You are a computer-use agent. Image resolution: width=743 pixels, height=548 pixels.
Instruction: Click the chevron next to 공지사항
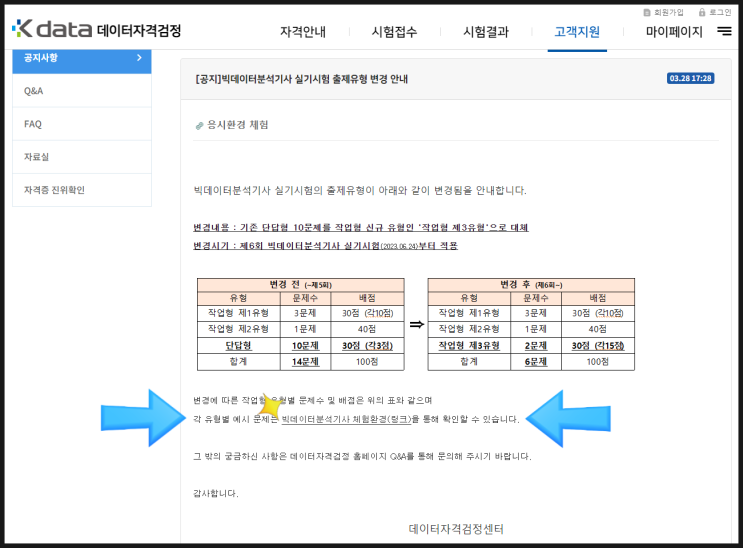click(139, 57)
